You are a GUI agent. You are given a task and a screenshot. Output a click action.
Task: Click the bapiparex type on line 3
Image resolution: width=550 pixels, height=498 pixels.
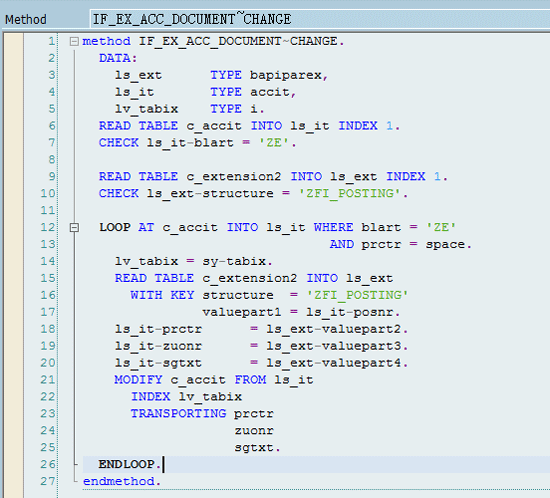(x=286, y=75)
